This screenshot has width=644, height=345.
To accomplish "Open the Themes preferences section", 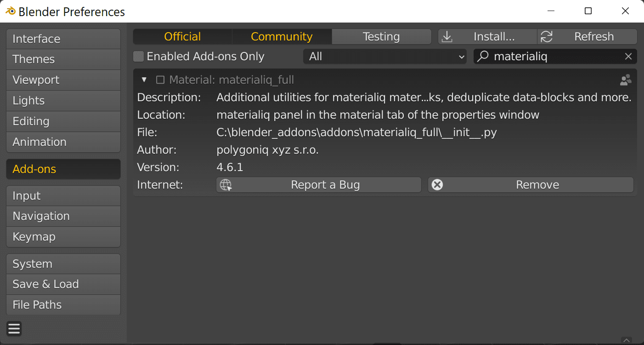I will pos(63,59).
